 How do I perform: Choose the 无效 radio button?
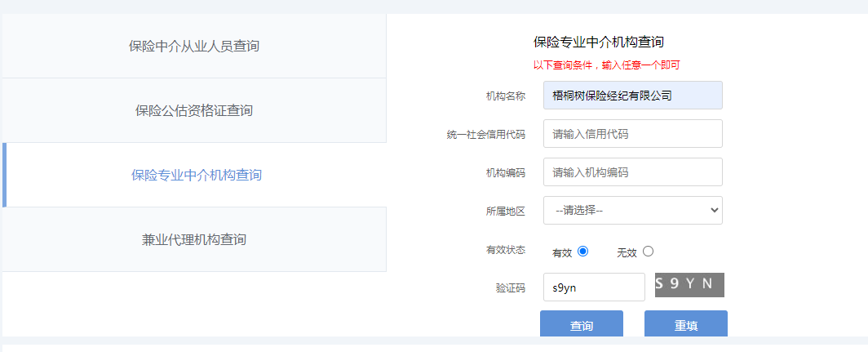click(648, 252)
